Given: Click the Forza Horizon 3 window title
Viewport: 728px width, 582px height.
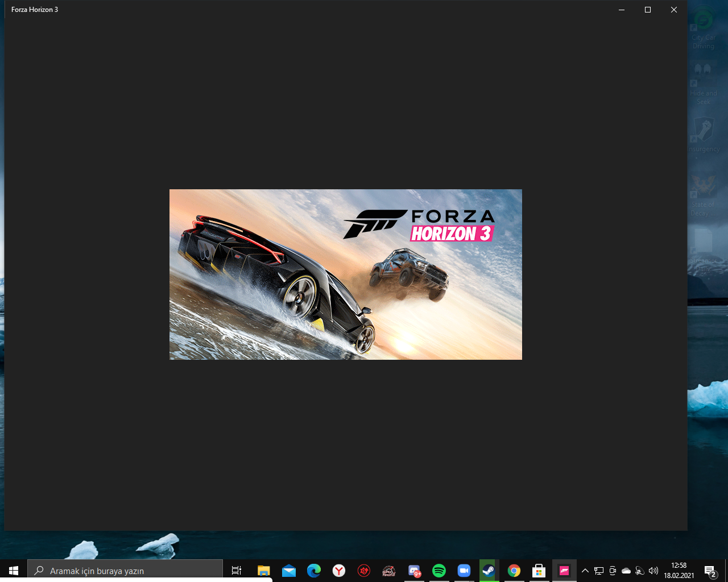Looking at the screenshot, I should point(35,10).
